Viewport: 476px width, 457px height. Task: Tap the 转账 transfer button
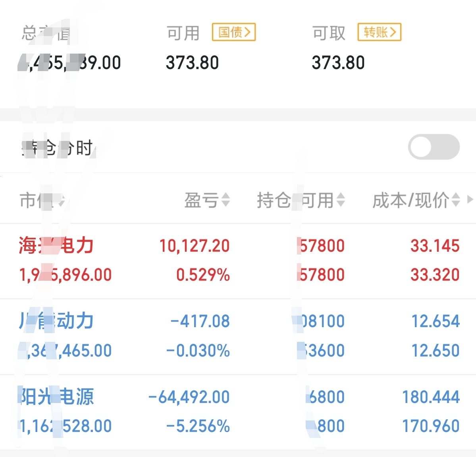tap(380, 32)
